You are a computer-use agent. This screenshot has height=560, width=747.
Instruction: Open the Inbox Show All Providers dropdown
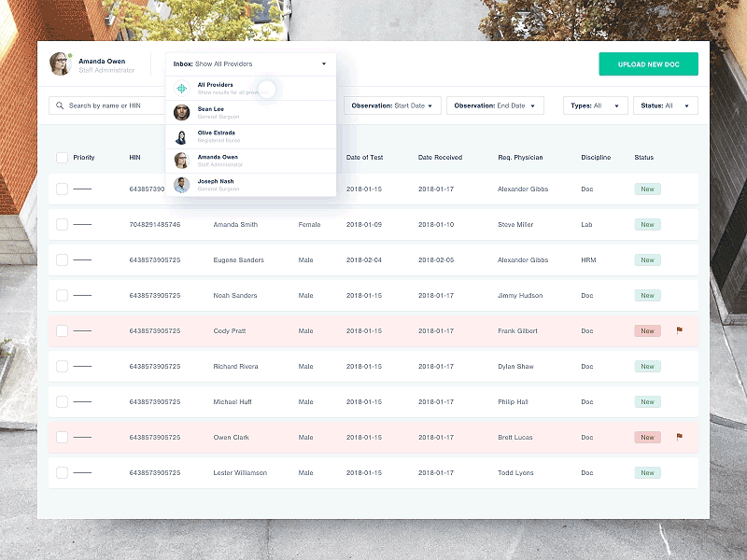[249, 63]
